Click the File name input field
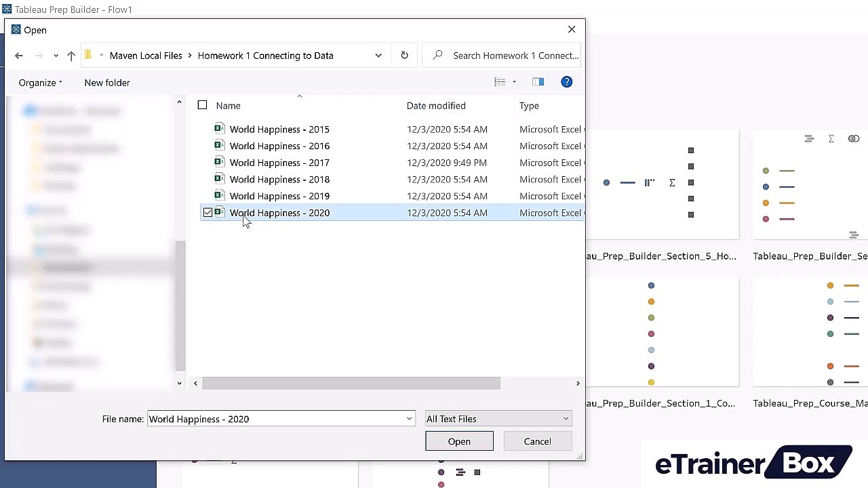 pyautogui.click(x=275, y=419)
